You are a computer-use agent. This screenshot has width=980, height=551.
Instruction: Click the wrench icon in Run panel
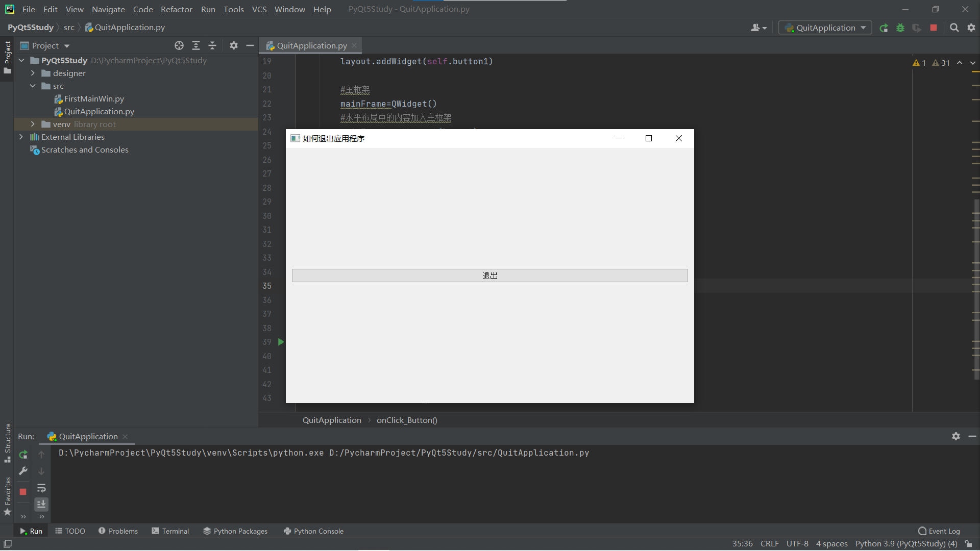(x=23, y=471)
